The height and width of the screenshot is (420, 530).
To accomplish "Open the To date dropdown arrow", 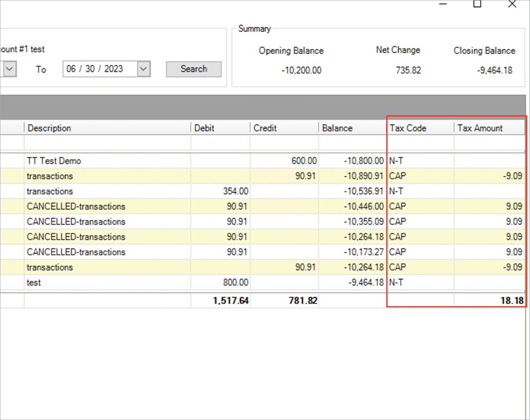I will click(143, 69).
